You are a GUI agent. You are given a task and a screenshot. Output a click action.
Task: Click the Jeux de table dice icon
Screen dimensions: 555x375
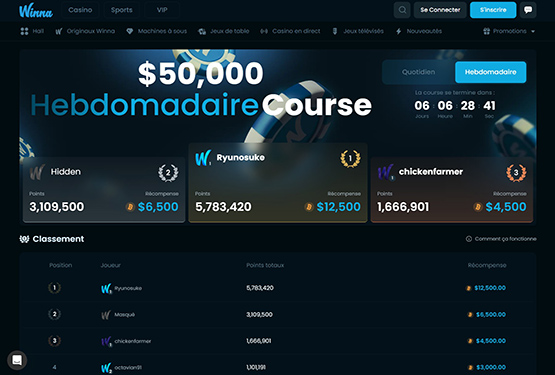coord(202,32)
